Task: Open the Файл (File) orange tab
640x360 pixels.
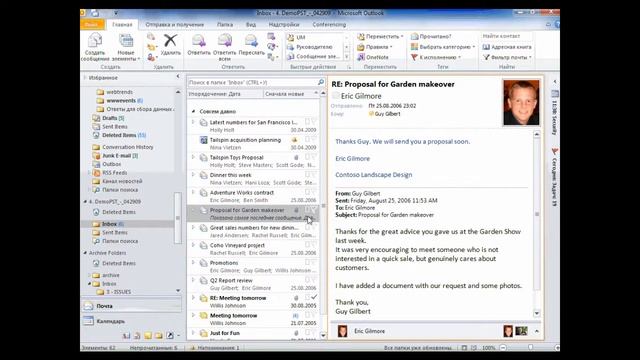Action: [x=92, y=24]
